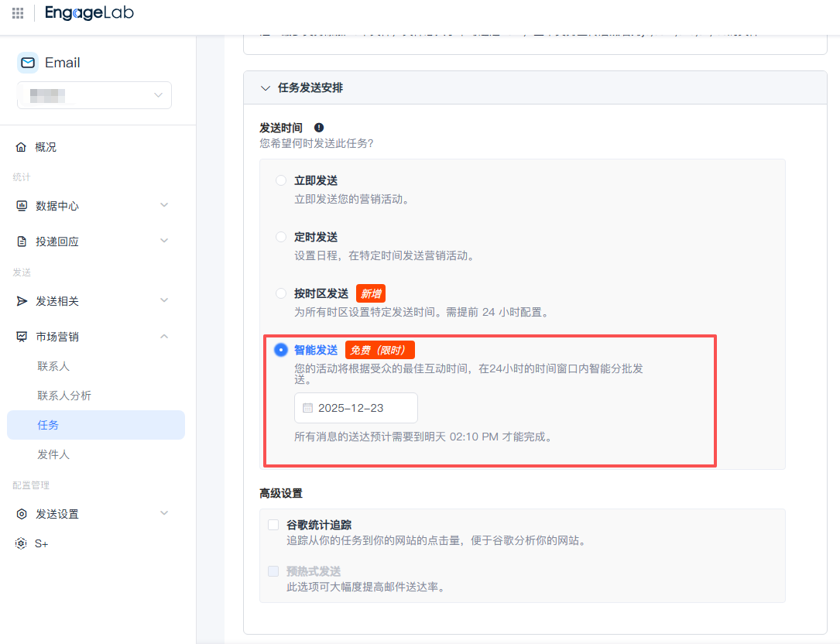Open the account selector dropdown
This screenshot has height=644, width=840.
coord(94,95)
